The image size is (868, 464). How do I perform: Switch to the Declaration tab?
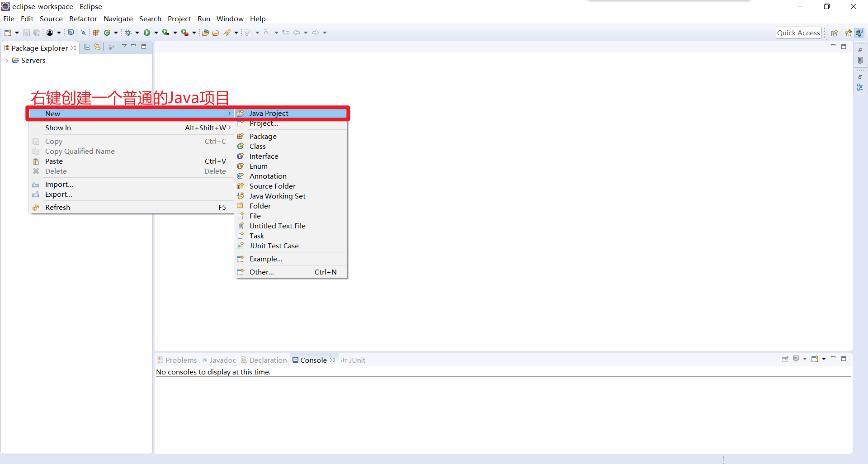tap(264, 360)
